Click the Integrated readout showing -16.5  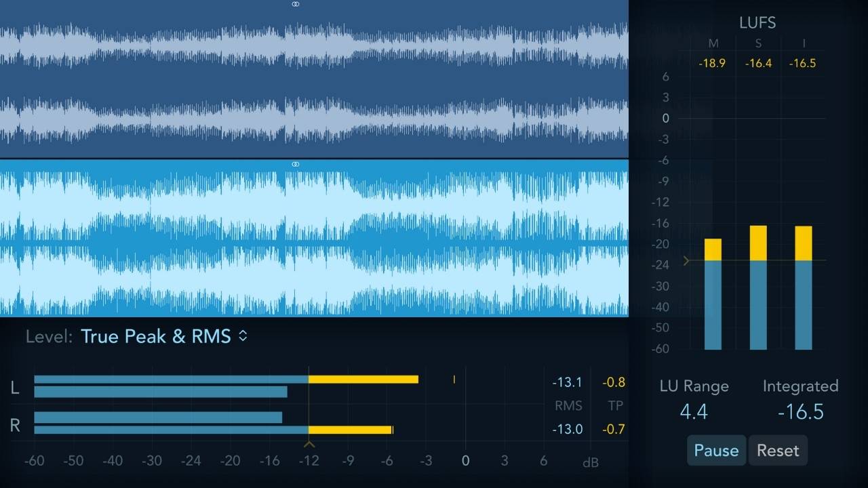tap(800, 411)
